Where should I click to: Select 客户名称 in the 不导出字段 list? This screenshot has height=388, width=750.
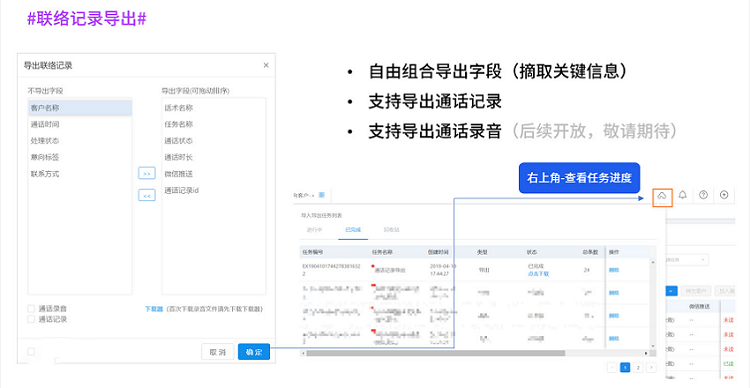coord(80,108)
